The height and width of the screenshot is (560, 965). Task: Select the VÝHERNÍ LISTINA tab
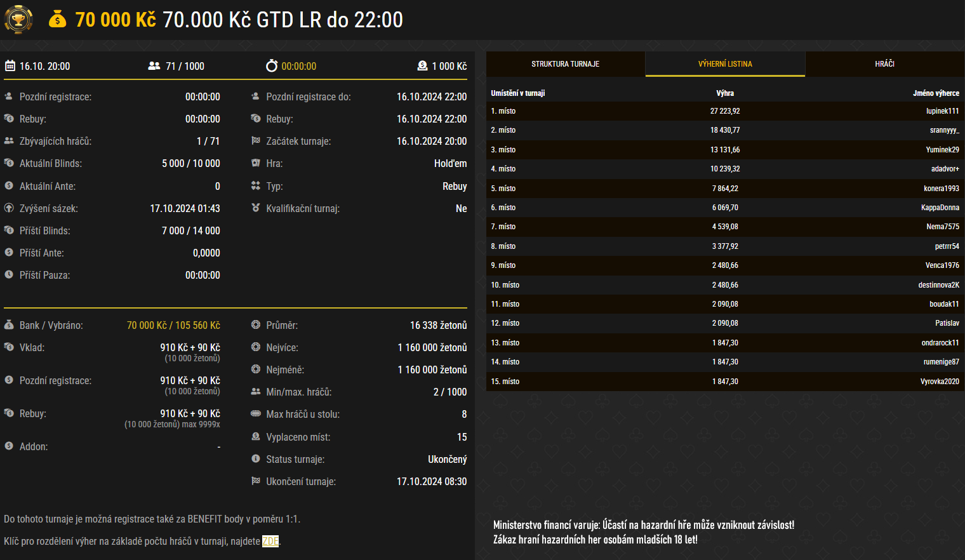point(725,64)
